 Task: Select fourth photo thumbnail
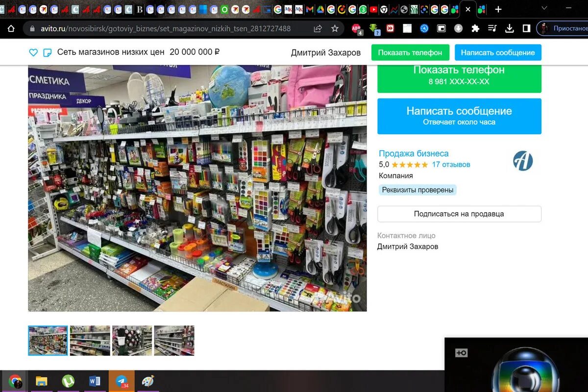click(x=174, y=341)
